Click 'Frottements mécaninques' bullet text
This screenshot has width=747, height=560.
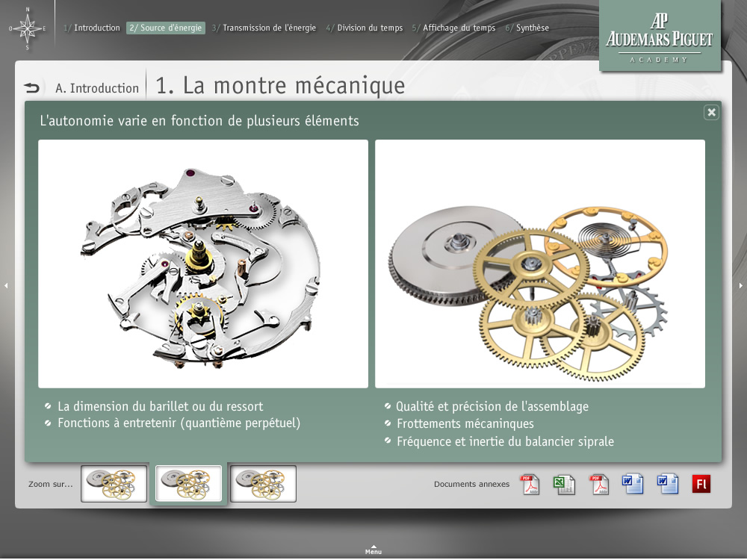465,423
